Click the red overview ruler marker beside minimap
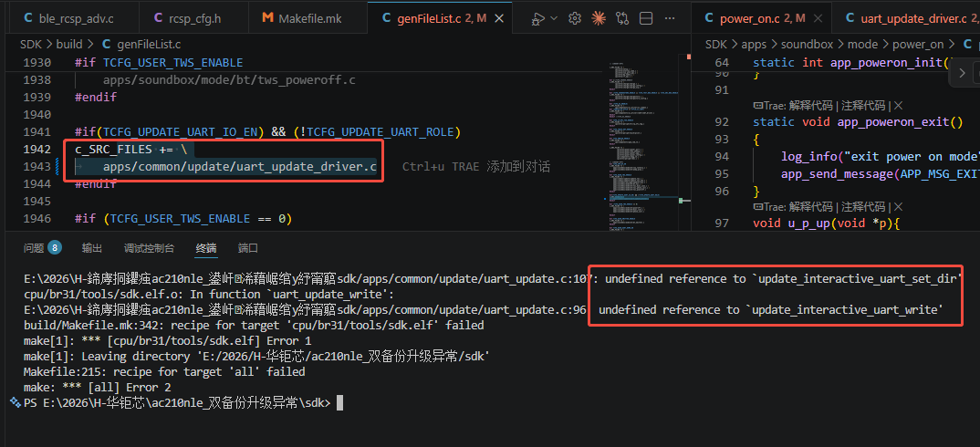Screen dimensions: 980x447 coord(688,57)
